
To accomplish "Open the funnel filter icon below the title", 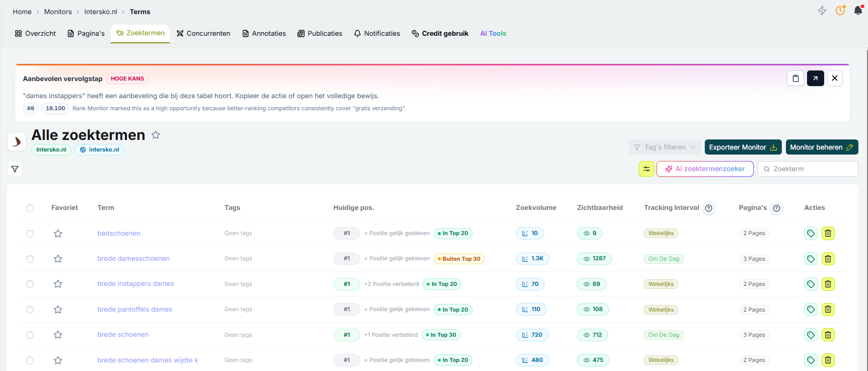I will [x=15, y=169].
